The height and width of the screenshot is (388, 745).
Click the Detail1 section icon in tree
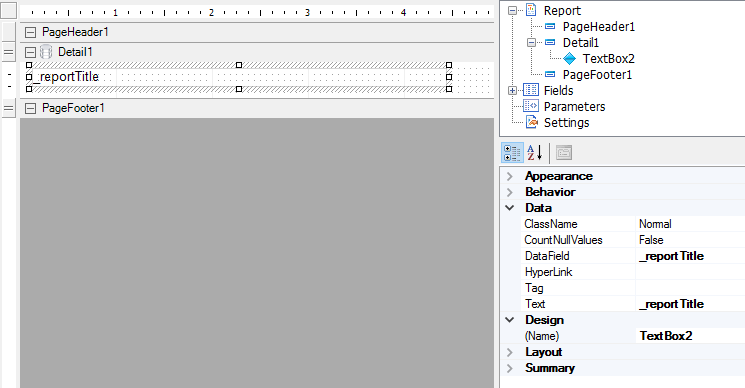[x=550, y=42]
